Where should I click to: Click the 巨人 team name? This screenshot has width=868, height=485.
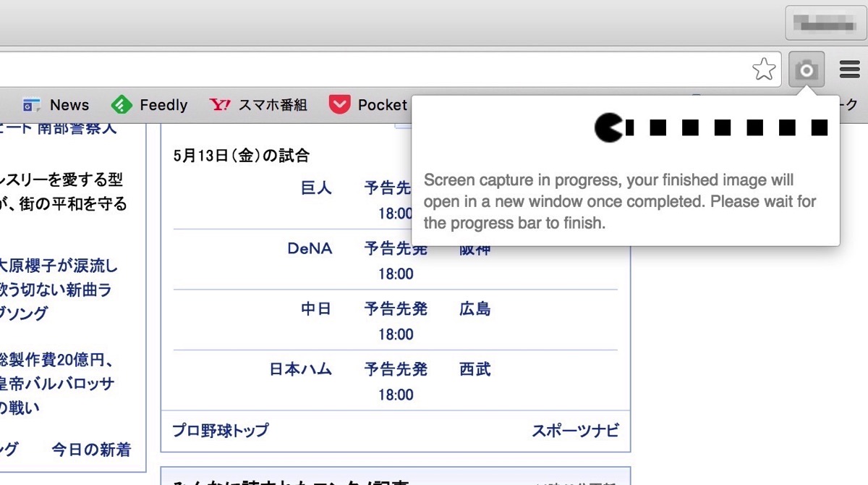point(316,188)
